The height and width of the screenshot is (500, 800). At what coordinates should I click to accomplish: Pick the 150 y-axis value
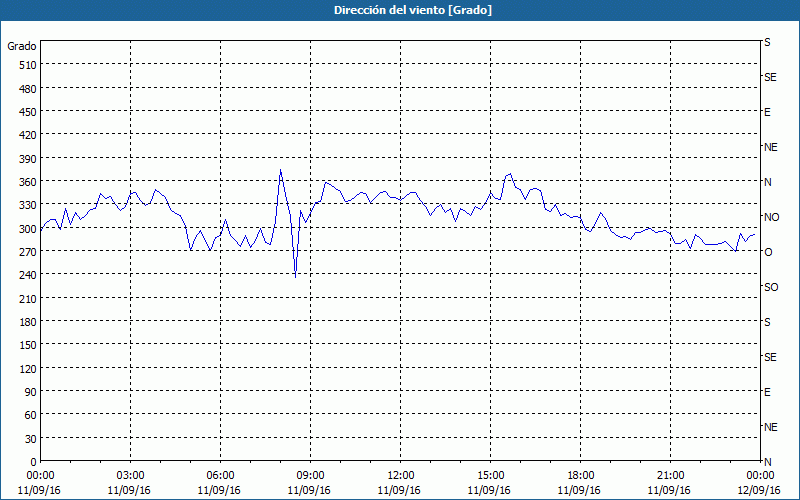[28, 345]
